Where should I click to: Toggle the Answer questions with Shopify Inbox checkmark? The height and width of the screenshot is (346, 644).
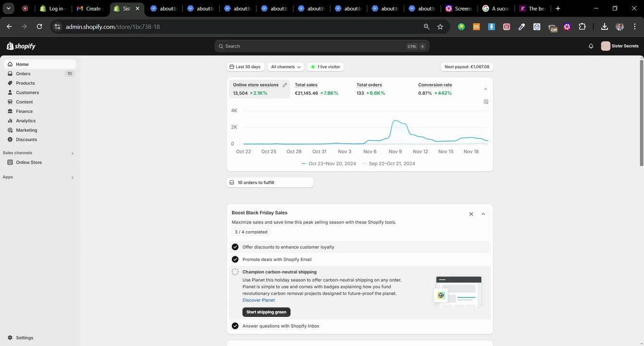[235, 326]
